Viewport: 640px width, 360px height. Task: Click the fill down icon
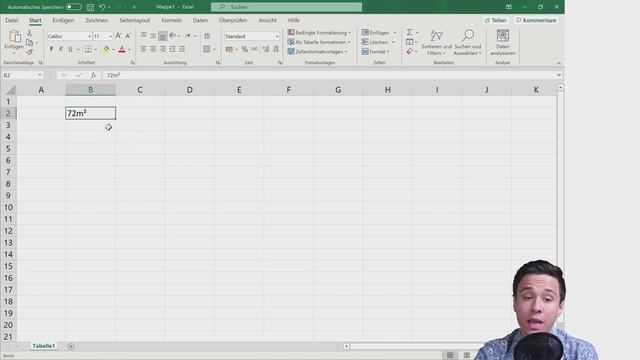[409, 42]
